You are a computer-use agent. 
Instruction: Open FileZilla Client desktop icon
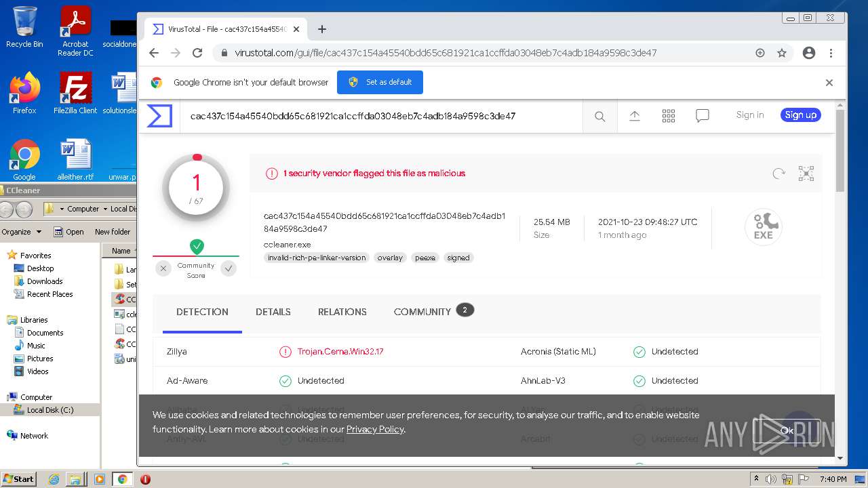[75, 93]
